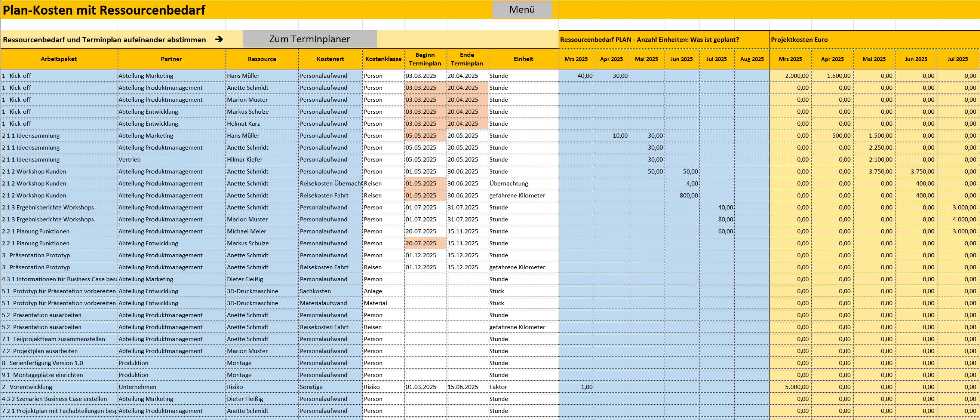Select the Ressourcenbedarf PLAN section header
This screenshot has width=980, height=420.
pos(664,40)
